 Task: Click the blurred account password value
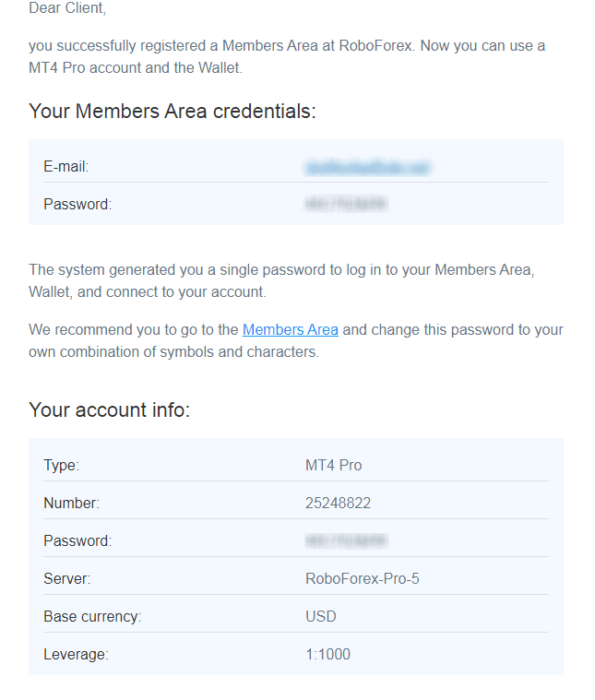pyautogui.click(x=346, y=540)
